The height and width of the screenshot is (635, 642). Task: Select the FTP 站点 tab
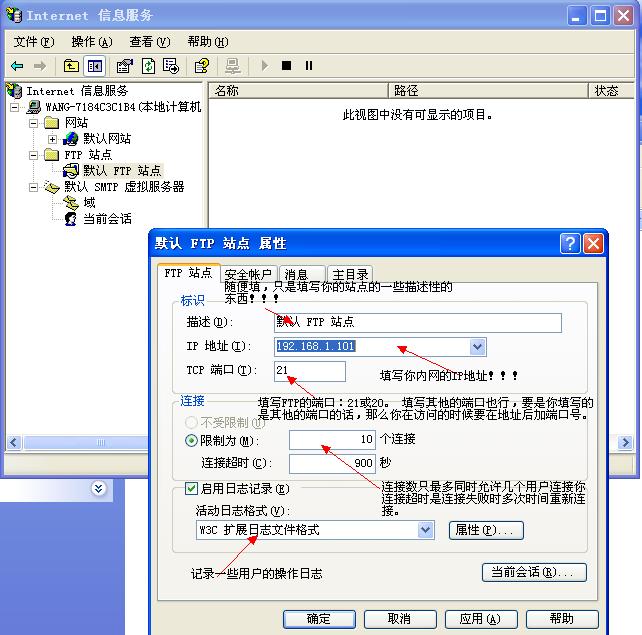point(188,272)
